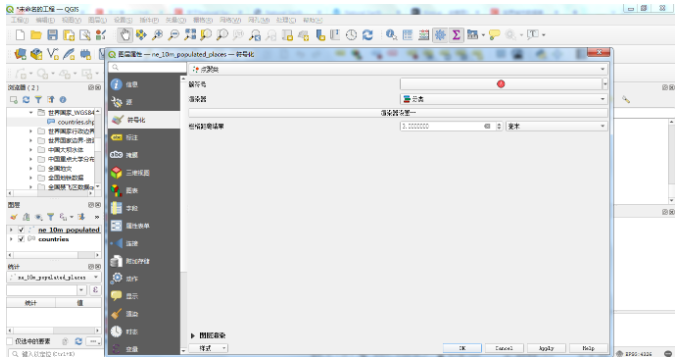Open the cluster symbol dropdown arrow
Image resolution: width=680 pixels, height=363 pixels.
(605, 84)
